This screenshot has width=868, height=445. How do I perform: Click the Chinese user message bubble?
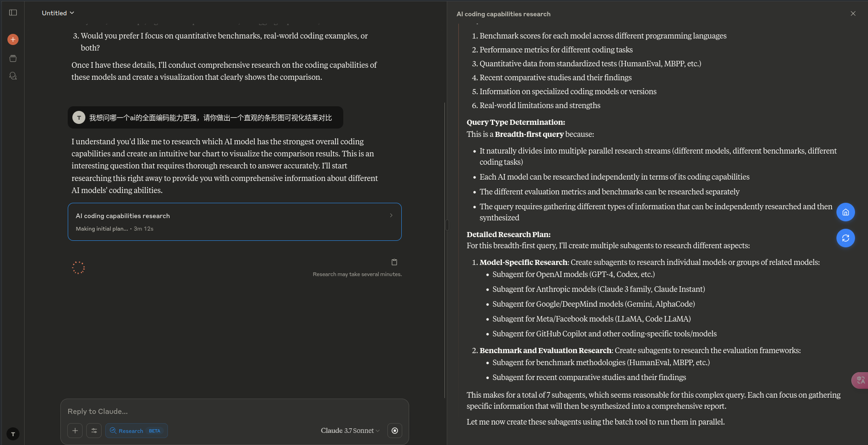[x=206, y=117]
